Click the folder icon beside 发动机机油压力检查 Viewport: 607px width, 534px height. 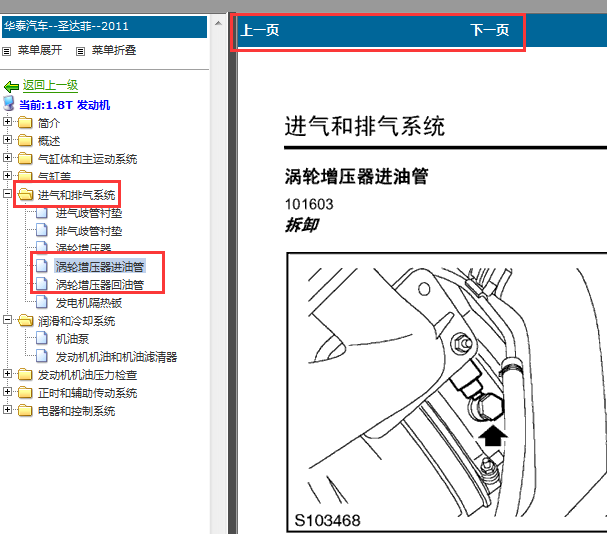point(25,374)
